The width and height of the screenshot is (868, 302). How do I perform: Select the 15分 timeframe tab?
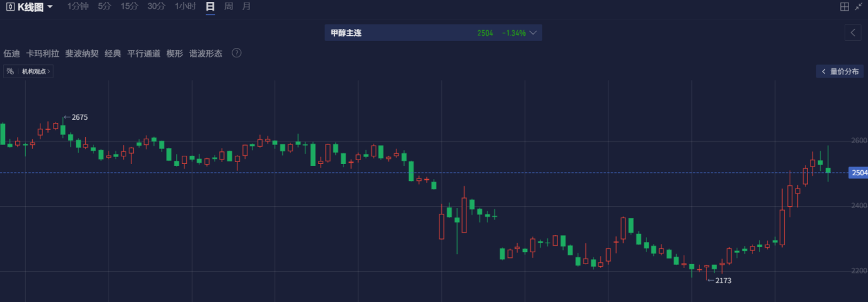pos(129,6)
